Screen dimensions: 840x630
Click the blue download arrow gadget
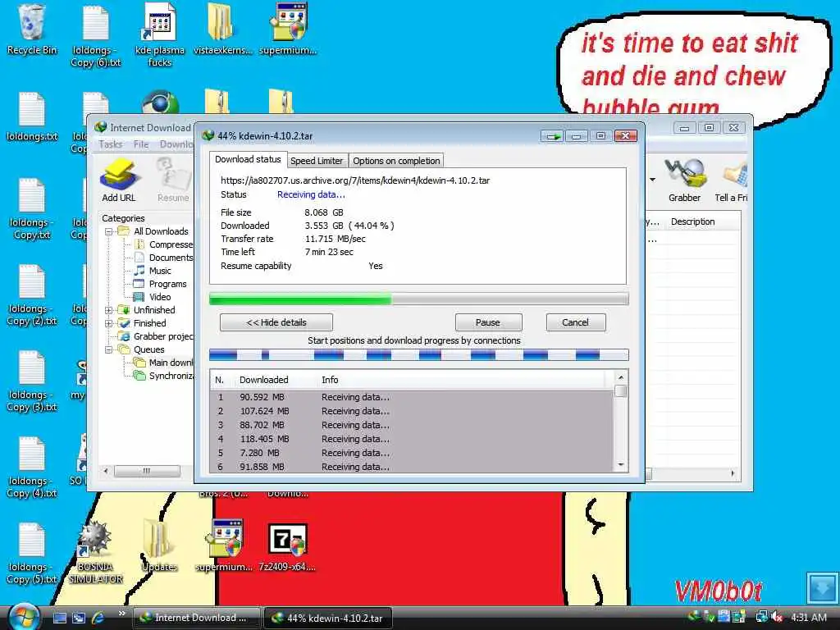pyautogui.click(x=822, y=587)
